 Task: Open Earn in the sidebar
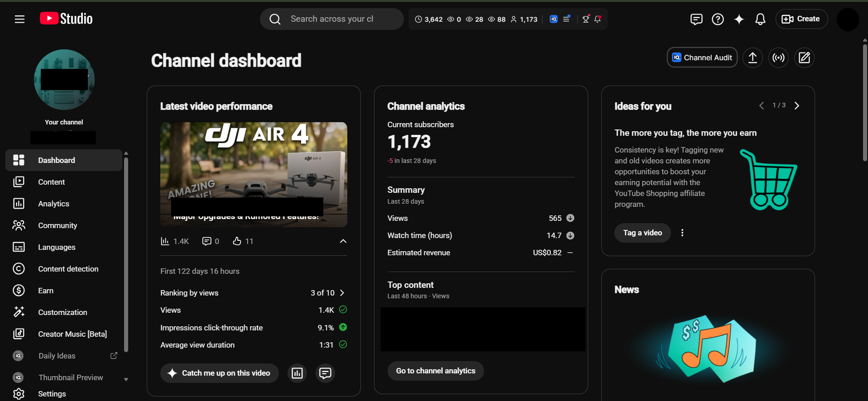click(64, 291)
